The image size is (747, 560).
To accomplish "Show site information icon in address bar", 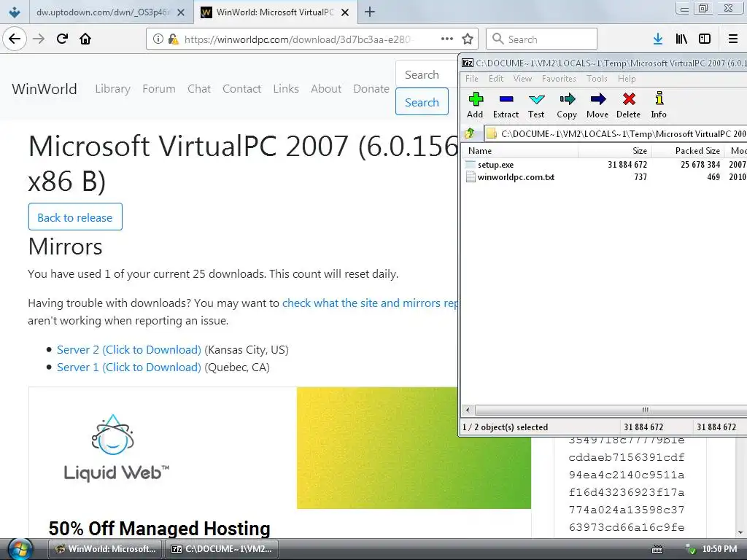I will pyautogui.click(x=158, y=39).
